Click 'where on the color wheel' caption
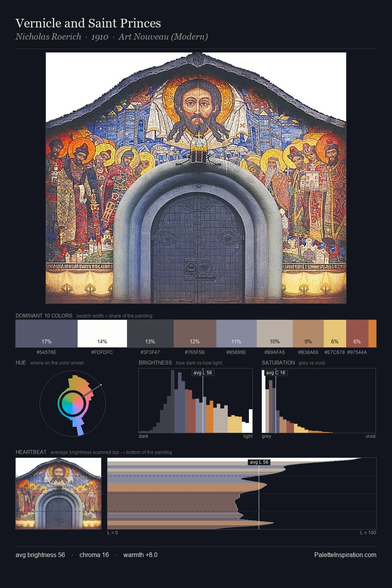The image size is (392, 588). pos(57,363)
